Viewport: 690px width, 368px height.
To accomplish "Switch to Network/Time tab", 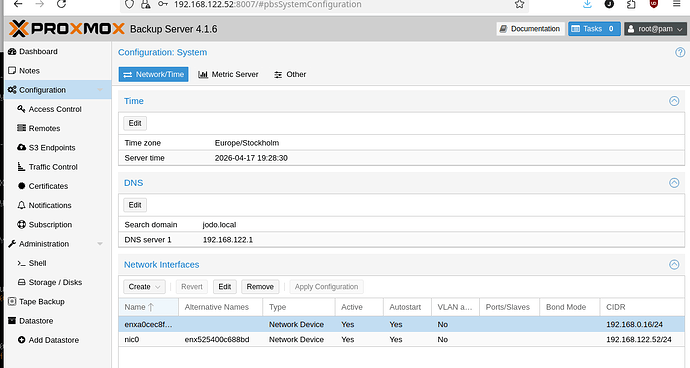I will pyautogui.click(x=154, y=74).
